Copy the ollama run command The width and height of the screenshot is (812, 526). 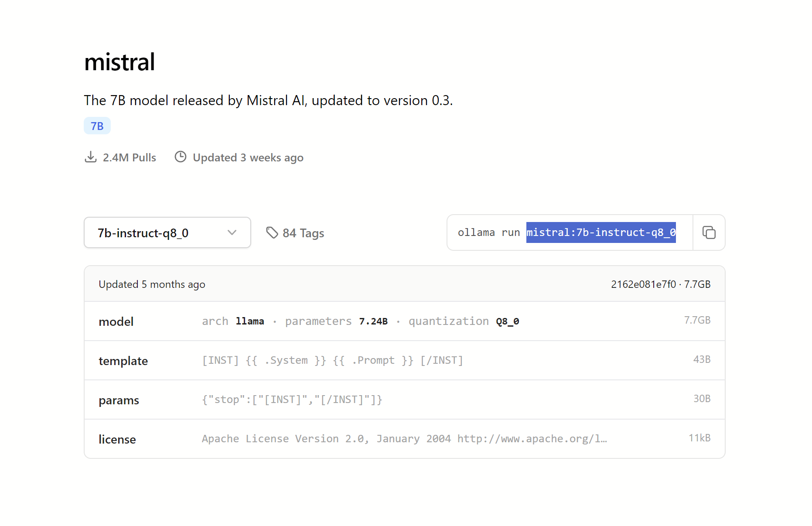click(709, 232)
